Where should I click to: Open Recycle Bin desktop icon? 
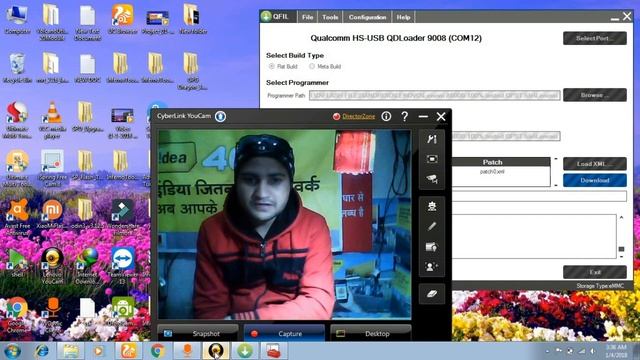point(17,68)
